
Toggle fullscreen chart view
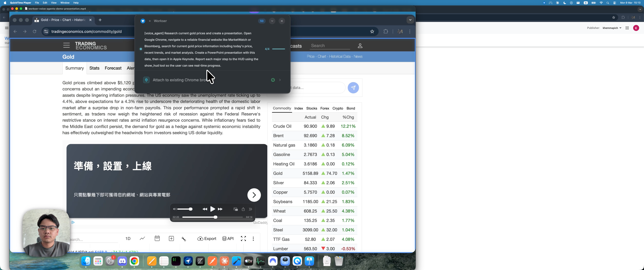pos(243,239)
